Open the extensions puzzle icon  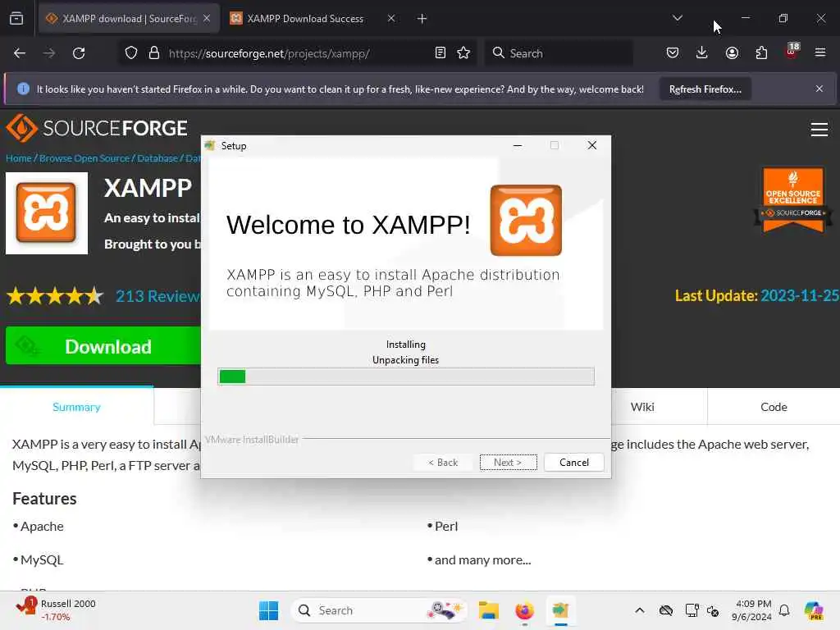pyautogui.click(x=761, y=53)
